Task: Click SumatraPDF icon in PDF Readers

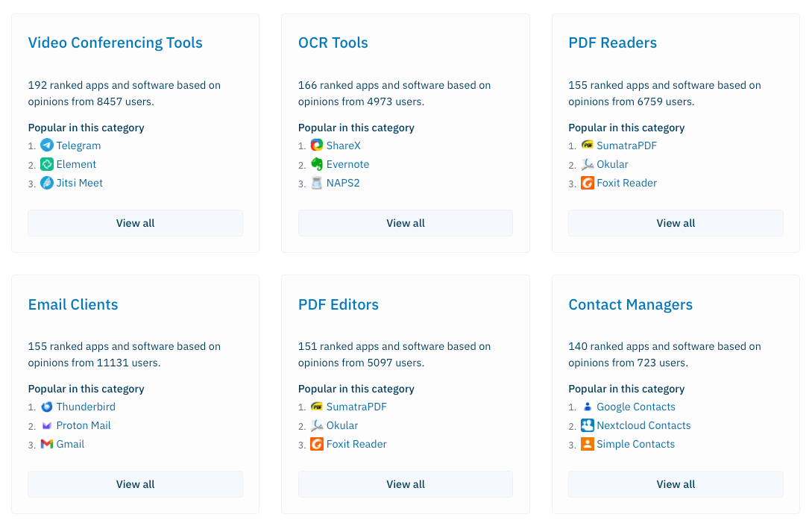Action: tap(588, 145)
